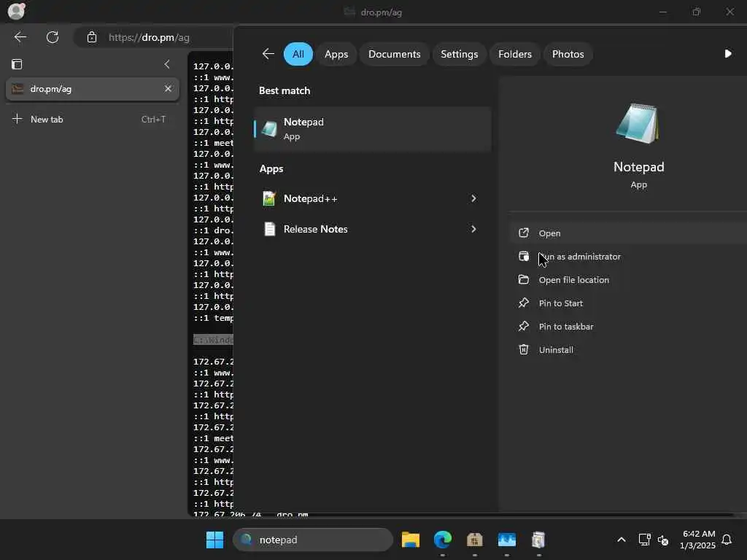Collapse the vertical tabs sidebar
The height and width of the screenshot is (560, 747).
coord(167,64)
